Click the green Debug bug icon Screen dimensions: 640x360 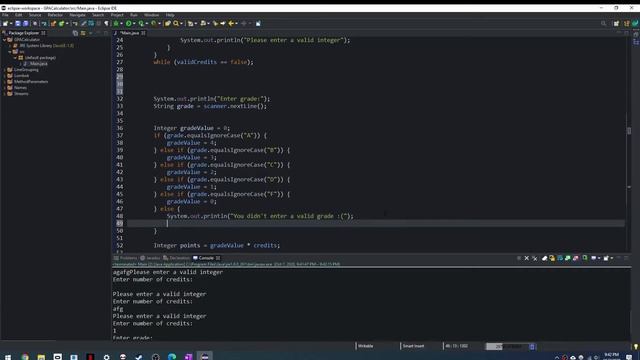click(x=116, y=24)
